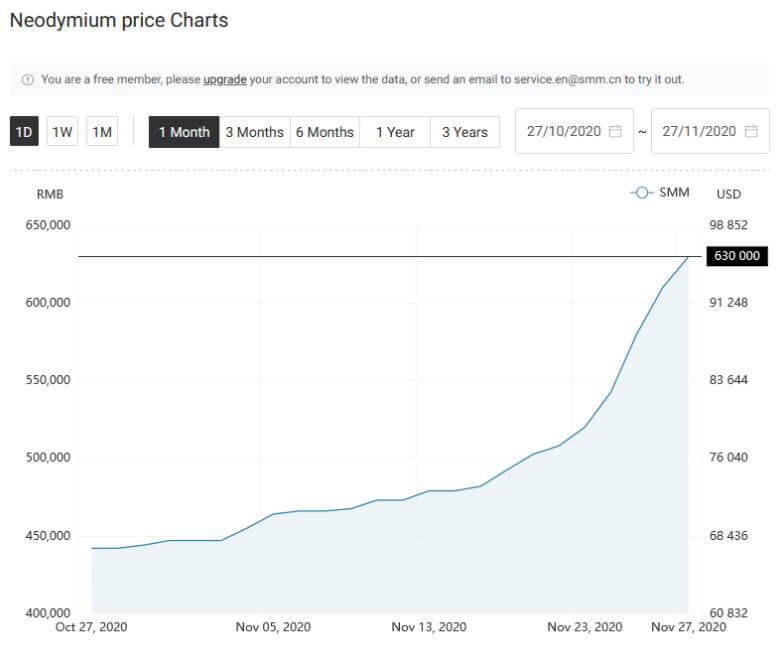Click the Neodymium price Charts heading
Image resolution: width=778 pixels, height=658 pixels.
click(119, 20)
